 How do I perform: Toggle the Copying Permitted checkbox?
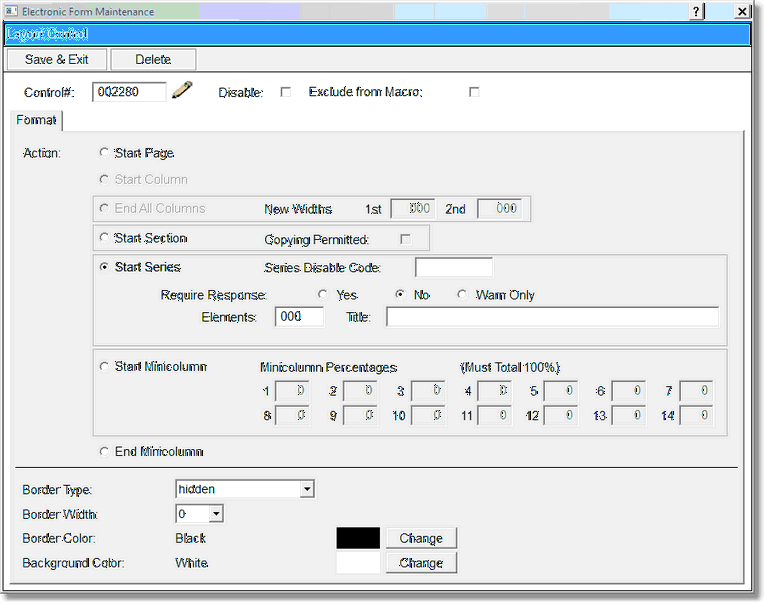(405, 239)
